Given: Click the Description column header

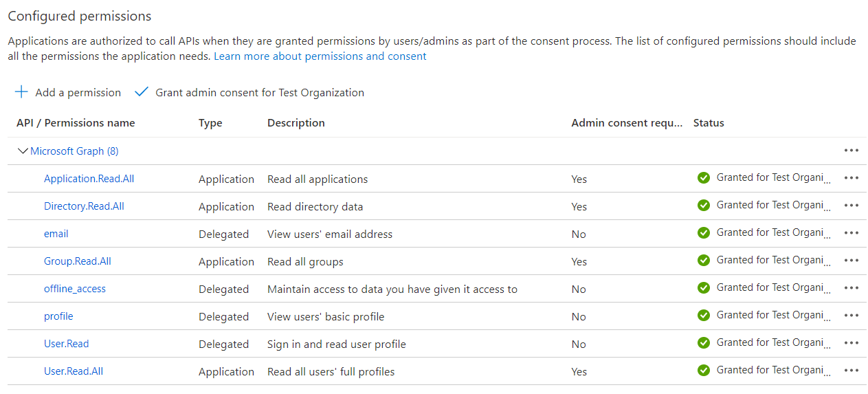Looking at the screenshot, I should pyautogui.click(x=296, y=123).
